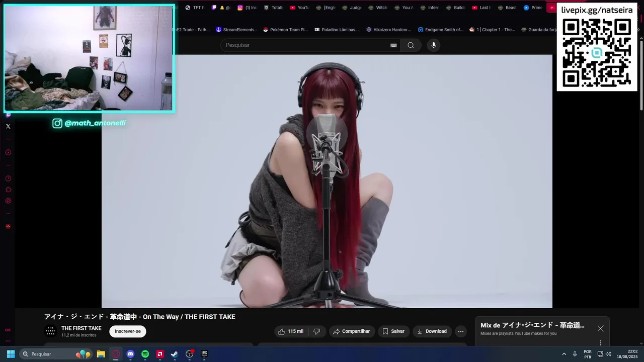Viewport: 644px width, 362px height.
Task: Switch to the YouTu tab
Action: tap(299, 8)
